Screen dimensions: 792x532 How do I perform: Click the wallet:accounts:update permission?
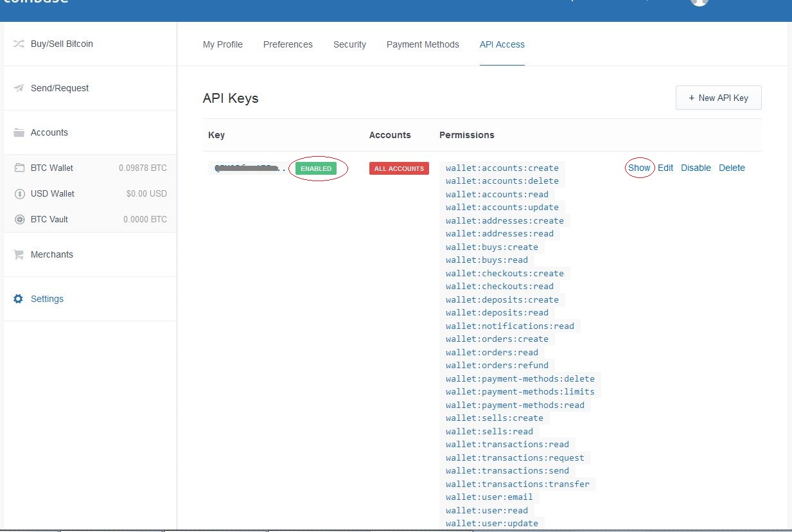[x=502, y=207]
